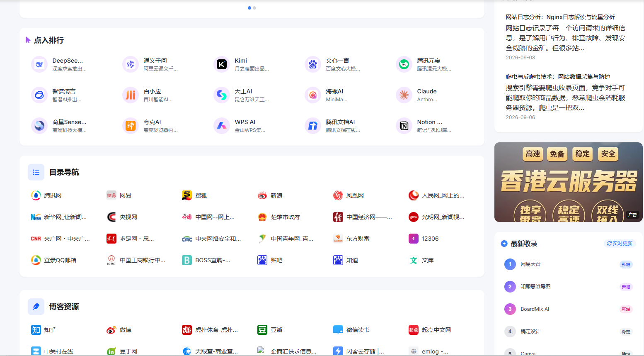The height and width of the screenshot is (356, 644).
Task: Click the 搜狐 logo icon
Action: [187, 195]
